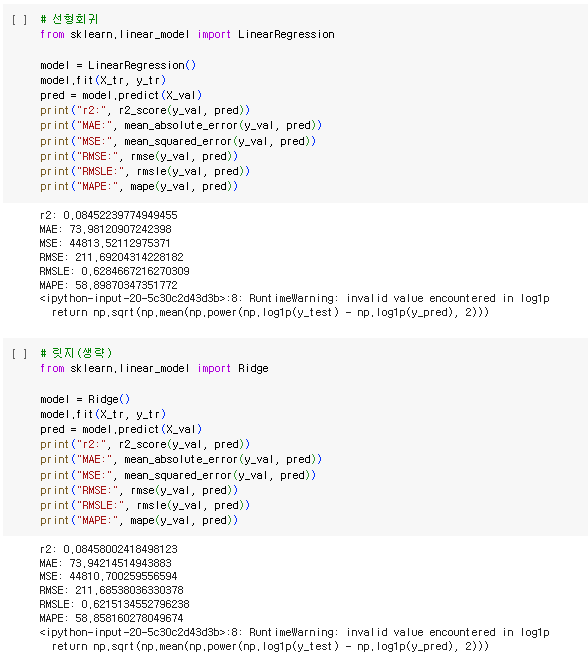Image resolution: width=588 pixels, height=667 pixels.
Task: Click 'pred = model.predict(X_val)' in the Ridge cell
Action: [121, 429]
